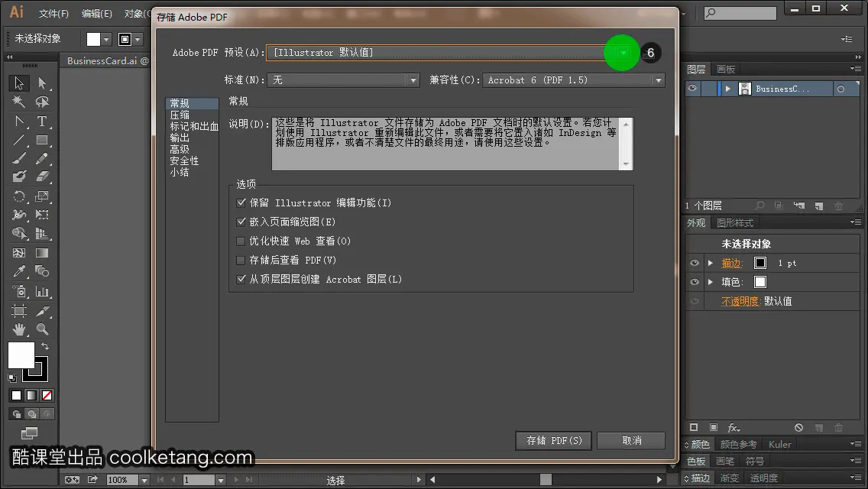Select the Pencil tool

[x=42, y=159]
